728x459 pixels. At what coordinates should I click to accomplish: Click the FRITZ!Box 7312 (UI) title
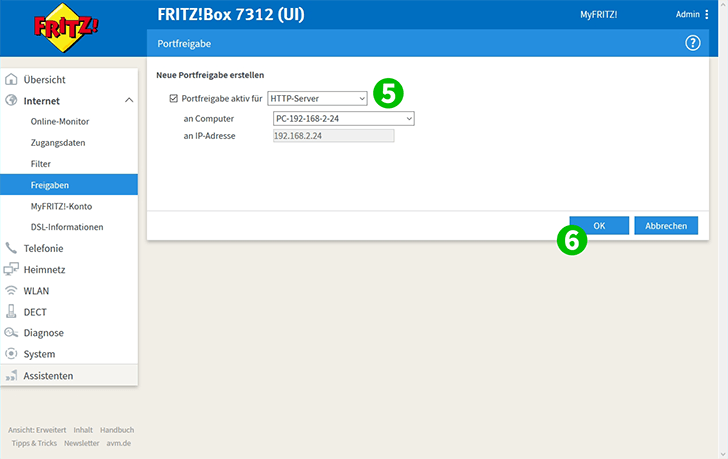pos(231,14)
